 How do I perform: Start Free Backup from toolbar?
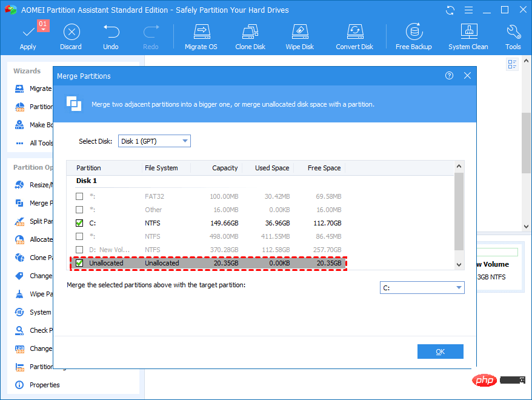(413, 36)
